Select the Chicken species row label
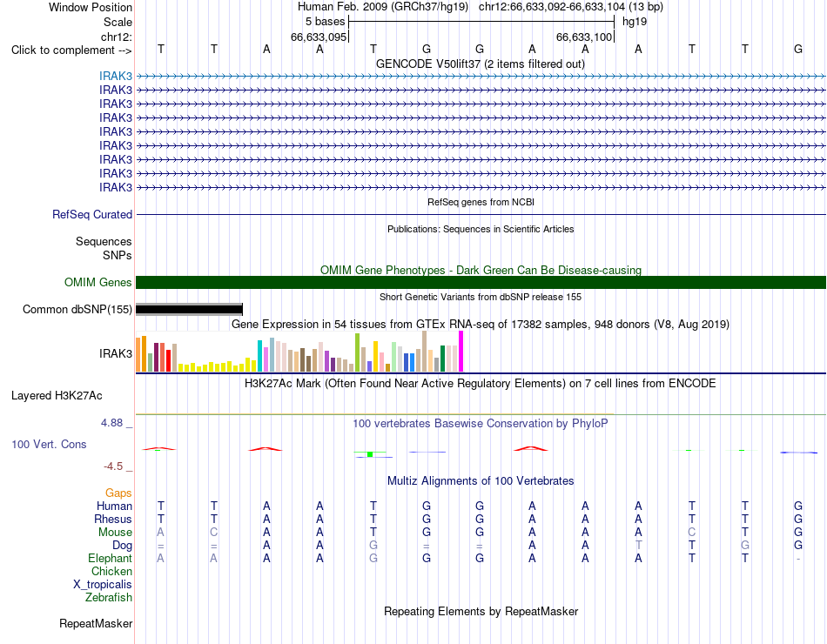Image resolution: width=827 pixels, height=644 pixels. pyautogui.click(x=111, y=572)
